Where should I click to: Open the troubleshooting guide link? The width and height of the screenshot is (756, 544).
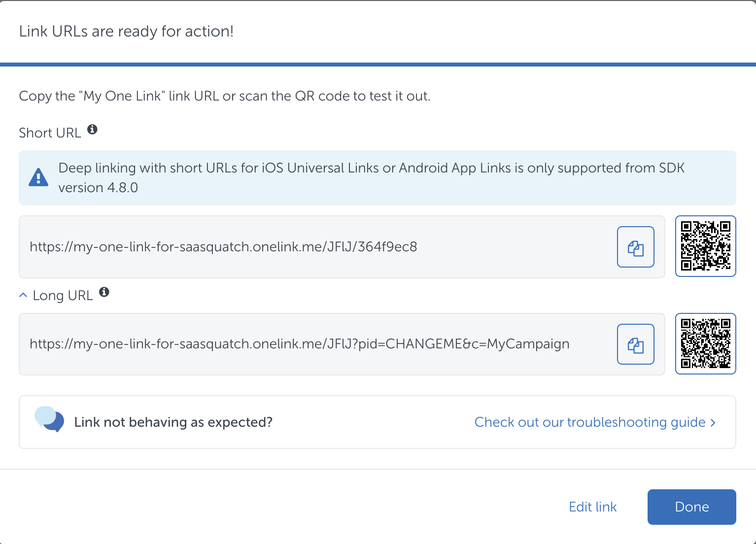(x=589, y=422)
